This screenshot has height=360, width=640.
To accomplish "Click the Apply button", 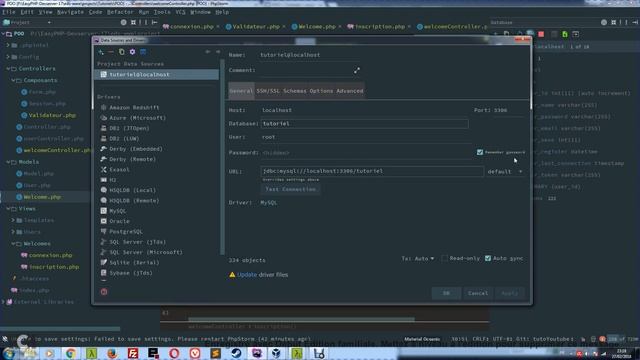I will 509,293.
